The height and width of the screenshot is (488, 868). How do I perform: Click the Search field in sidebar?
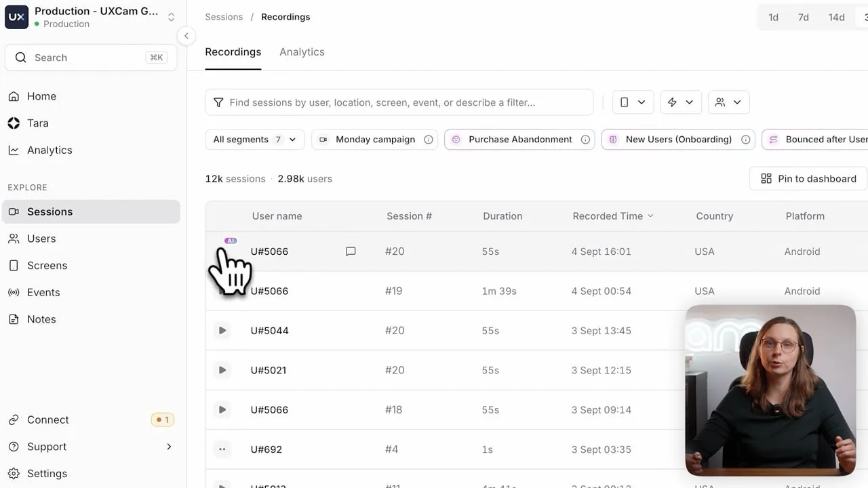[90, 58]
